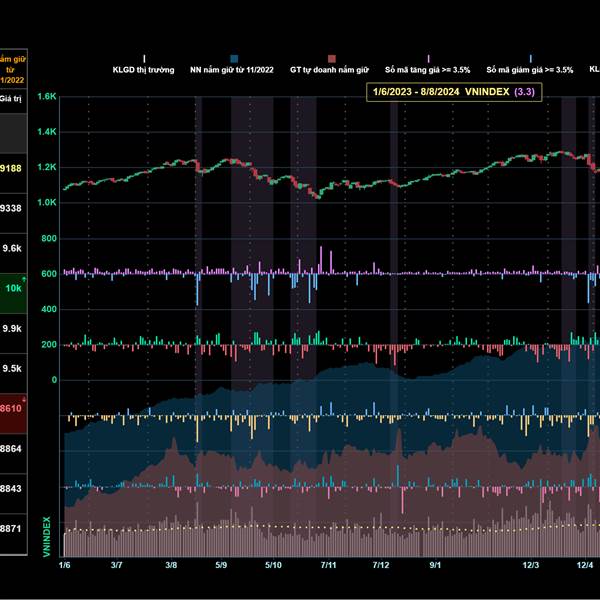This screenshot has height=600, width=600.
Task: Click the '800' y-axis label
Action: click(x=49, y=238)
